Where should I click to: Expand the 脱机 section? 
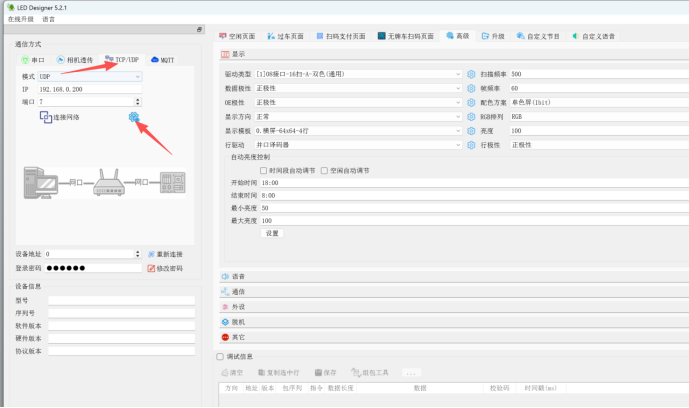click(x=454, y=322)
